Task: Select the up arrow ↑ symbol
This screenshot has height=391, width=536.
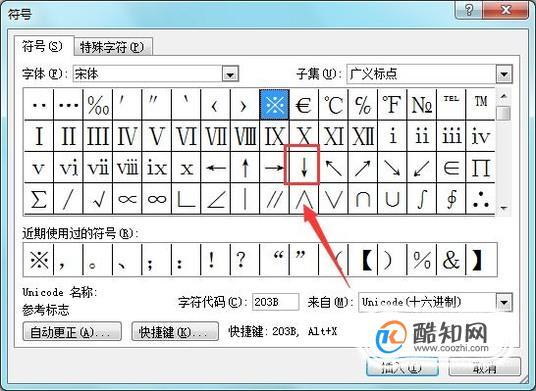Action: [245, 167]
